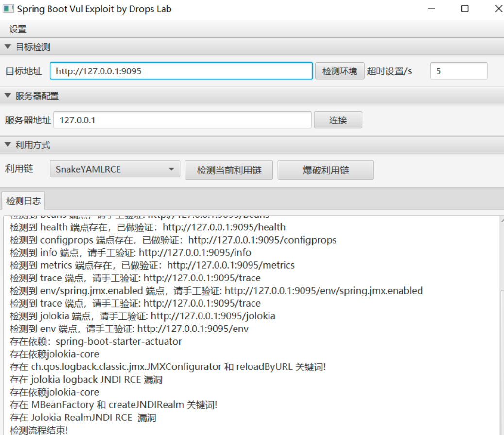Focus the 服务器地址 input field

point(182,120)
